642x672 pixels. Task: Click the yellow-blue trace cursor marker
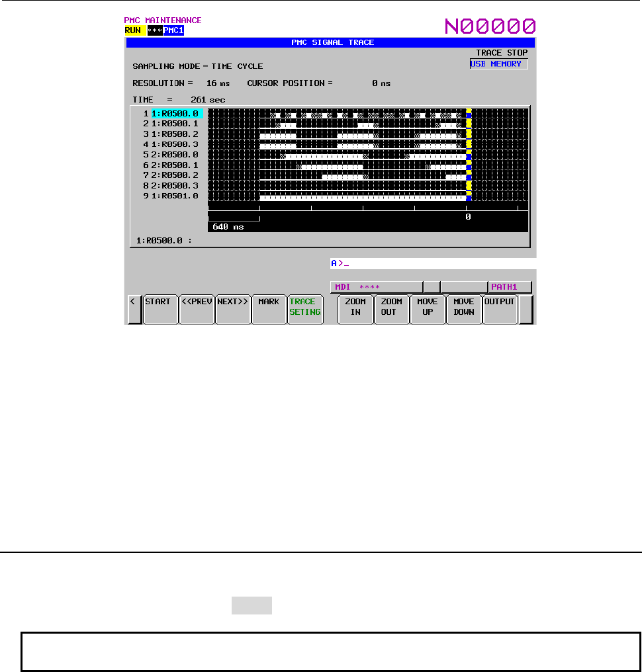[x=469, y=155]
